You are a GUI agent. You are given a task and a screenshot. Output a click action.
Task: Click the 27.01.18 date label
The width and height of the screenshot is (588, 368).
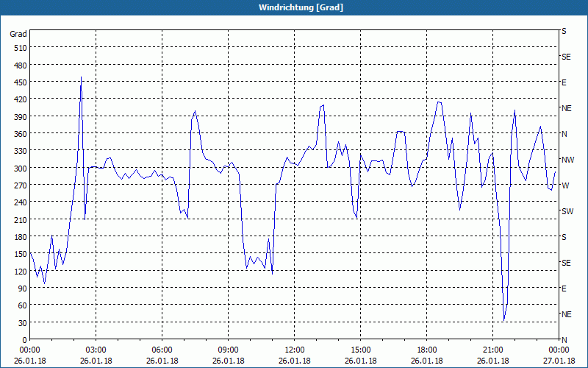coord(559,361)
